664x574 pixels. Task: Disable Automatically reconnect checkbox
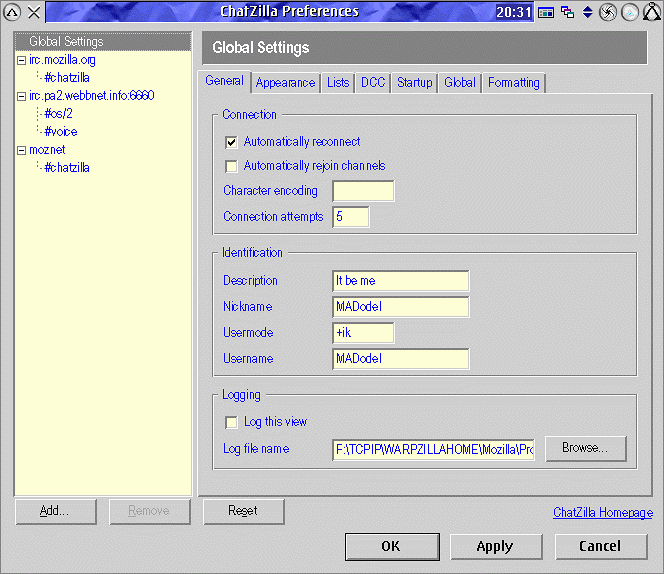(x=231, y=142)
